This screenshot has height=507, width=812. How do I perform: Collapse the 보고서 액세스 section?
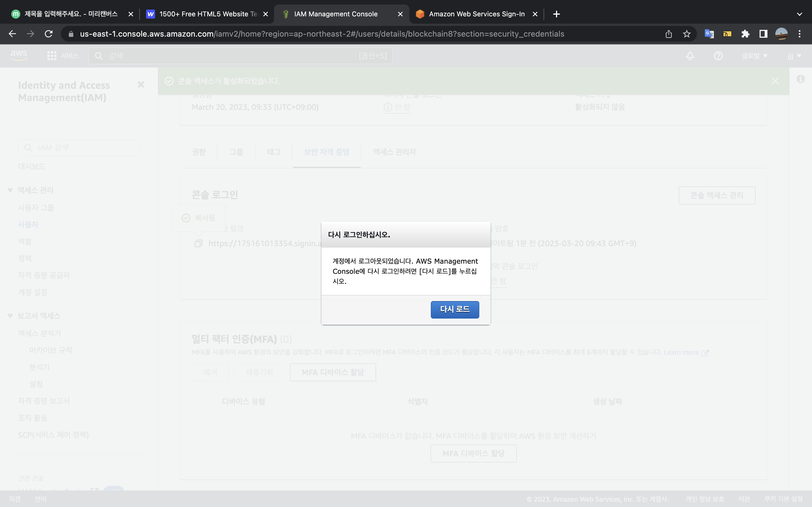coord(10,316)
